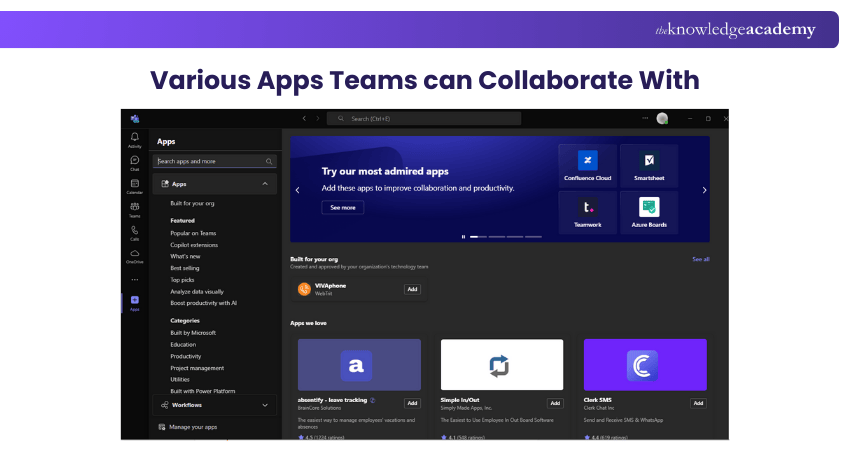Open the profile avatar menu
850x450 pixels.
662,118
